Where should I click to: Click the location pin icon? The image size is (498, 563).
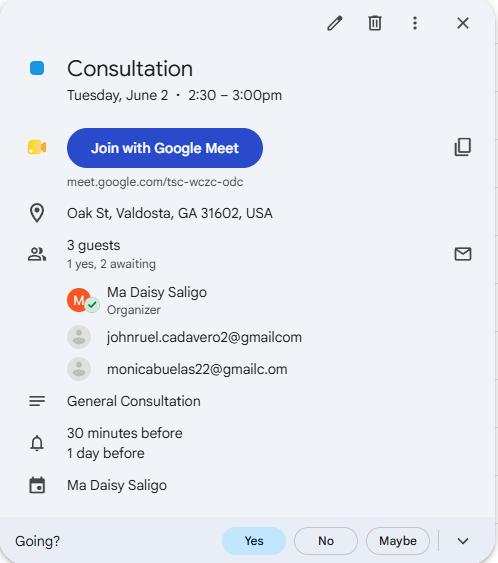[x=37, y=213]
